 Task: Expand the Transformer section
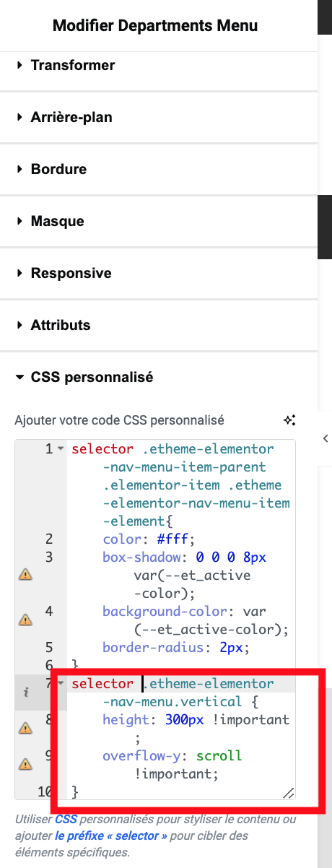[159, 65]
